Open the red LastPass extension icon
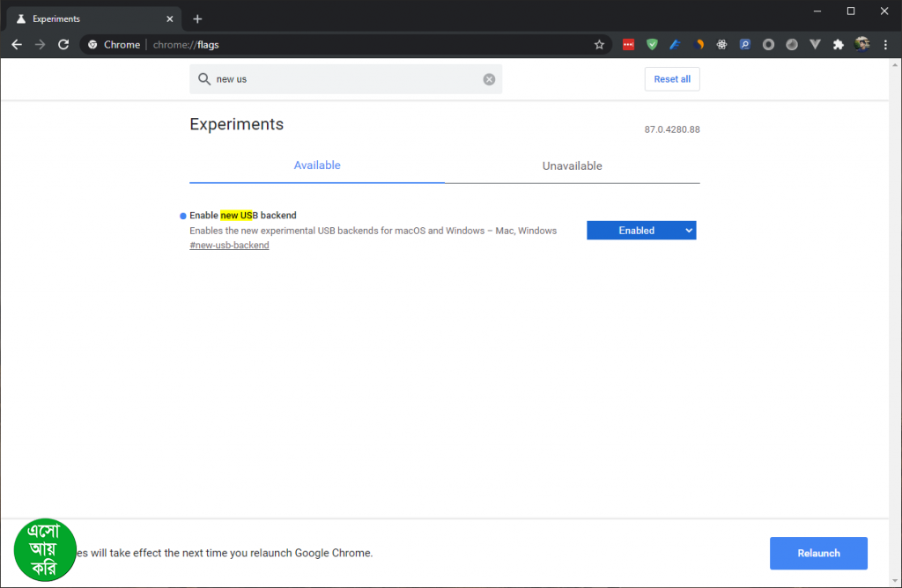 point(629,44)
